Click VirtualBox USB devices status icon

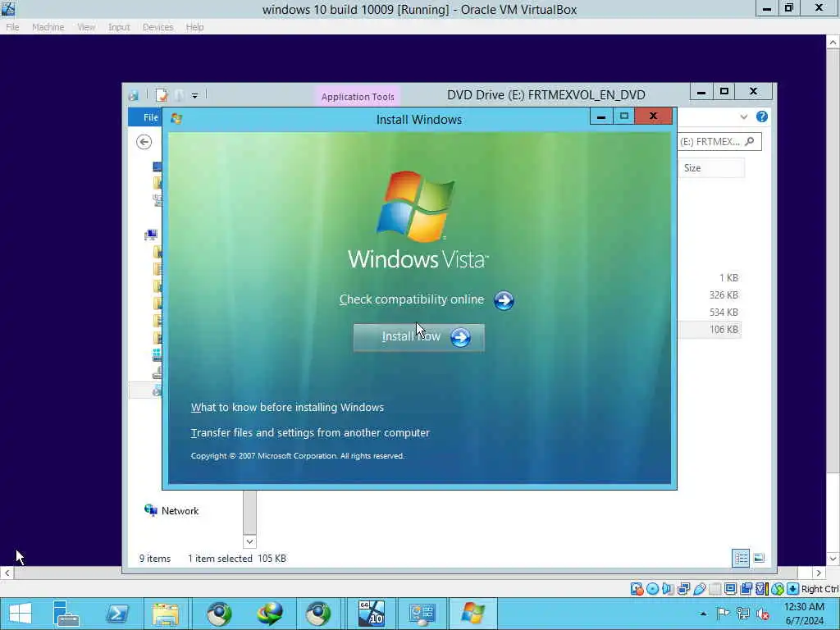click(699, 589)
